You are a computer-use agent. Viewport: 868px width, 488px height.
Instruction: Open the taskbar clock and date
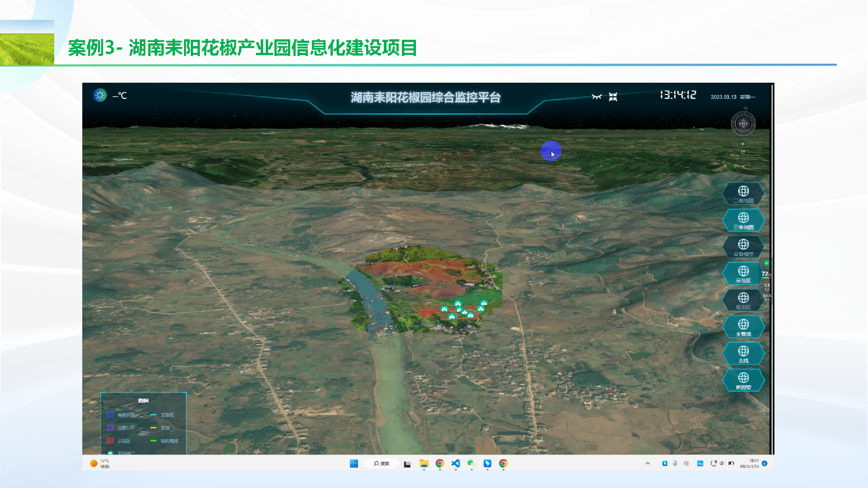[x=749, y=464]
